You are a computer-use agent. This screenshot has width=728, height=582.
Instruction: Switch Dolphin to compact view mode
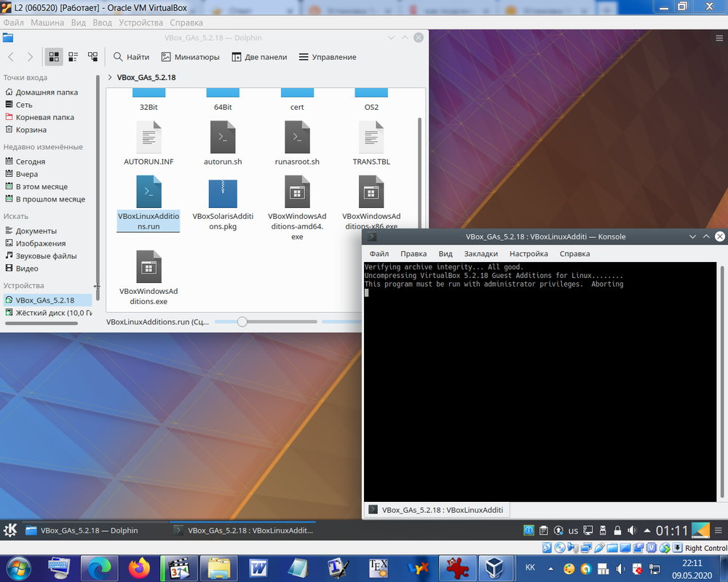click(74, 57)
